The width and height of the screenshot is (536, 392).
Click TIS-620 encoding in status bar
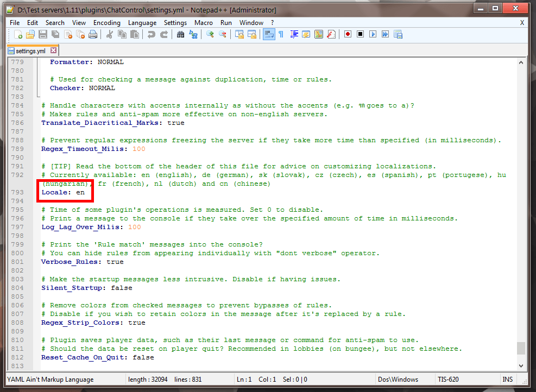pos(448,380)
